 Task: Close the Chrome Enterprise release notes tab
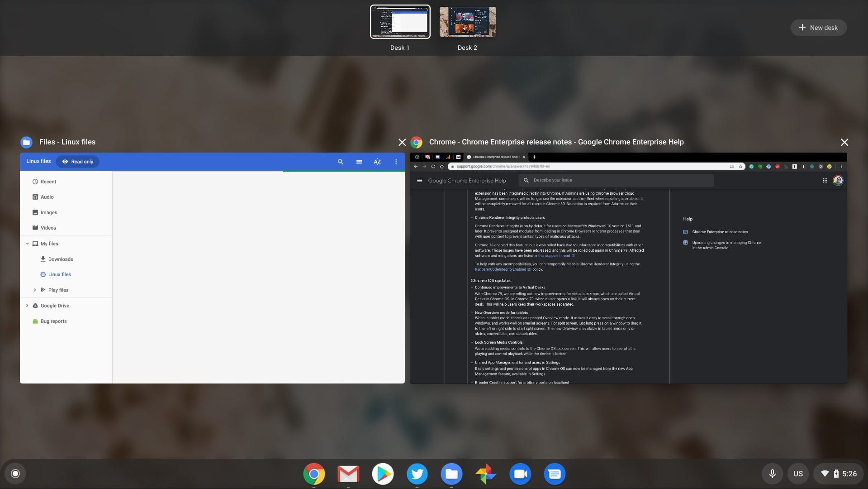[524, 157]
